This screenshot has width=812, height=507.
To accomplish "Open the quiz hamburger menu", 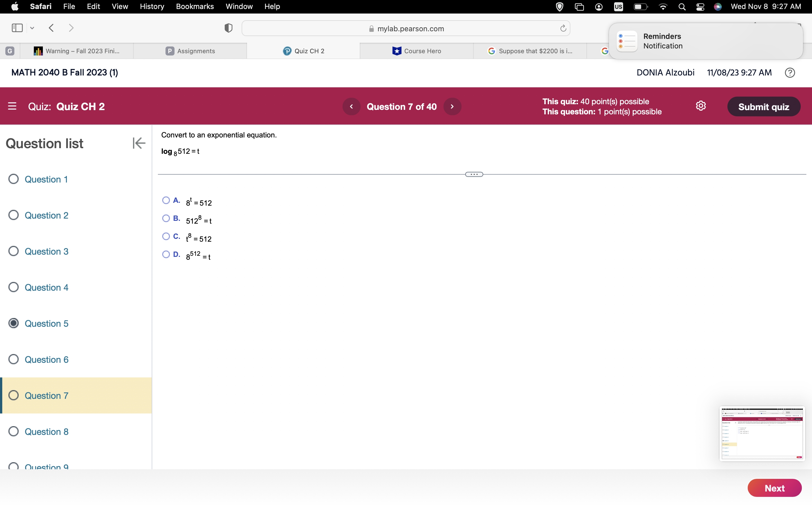I will click(x=12, y=106).
